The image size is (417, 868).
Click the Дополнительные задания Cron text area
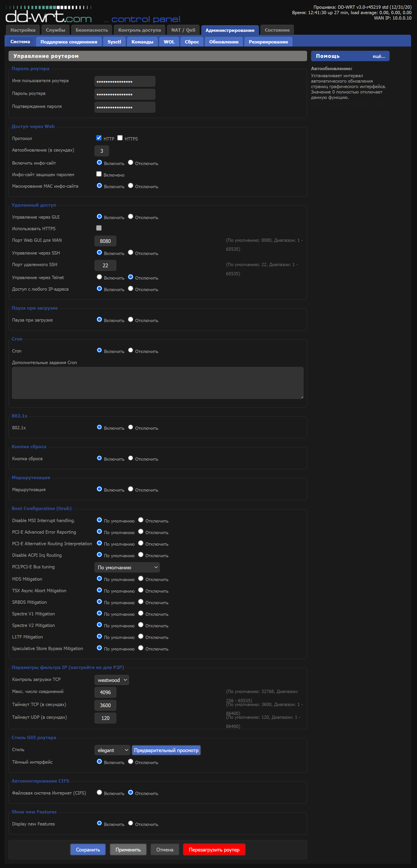157,383
